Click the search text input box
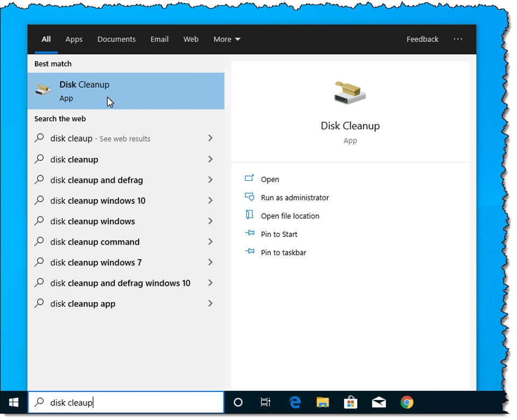Viewport: 517px width, 420px height. 129,402
